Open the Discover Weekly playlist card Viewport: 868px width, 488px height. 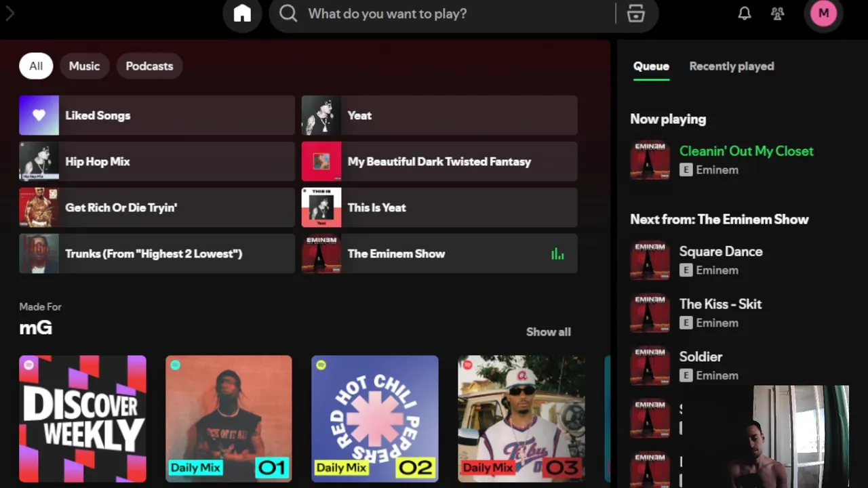[83, 419]
